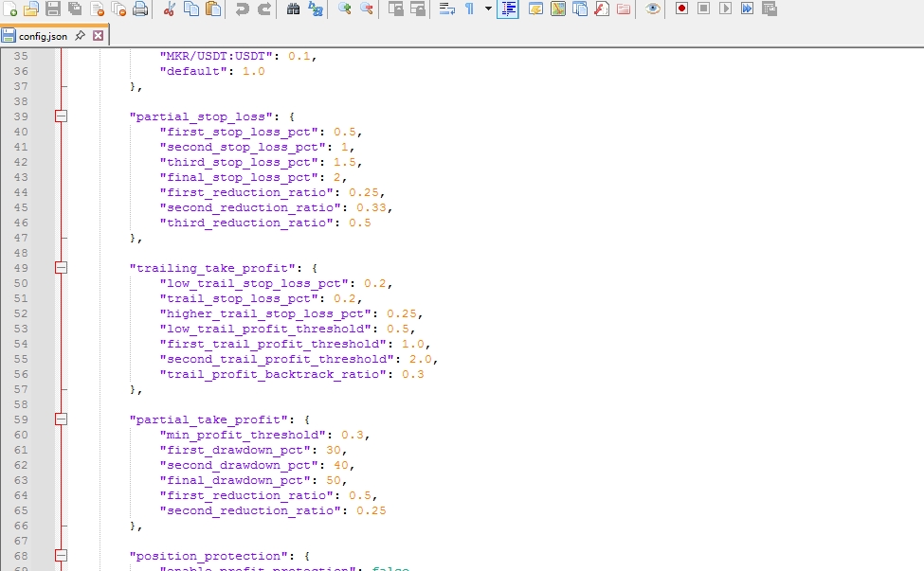Toggle synchronized vertical scrolling
This screenshot has width=924, height=571.
[x=395, y=9]
